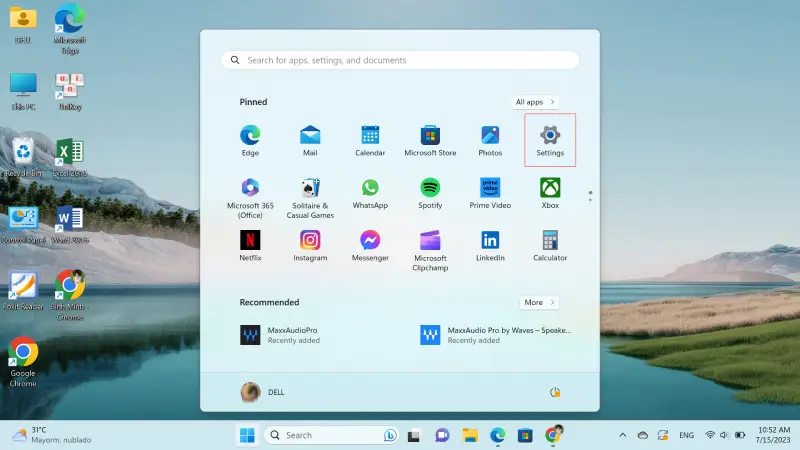Launch the Xbox app

(550, 193)
